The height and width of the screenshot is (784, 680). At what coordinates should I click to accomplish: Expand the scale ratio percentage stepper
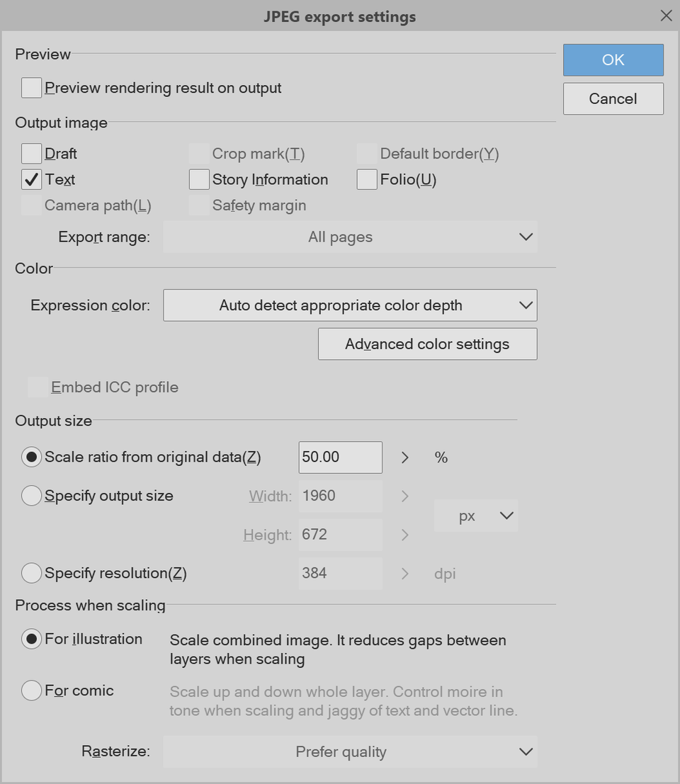pos(404,457)
